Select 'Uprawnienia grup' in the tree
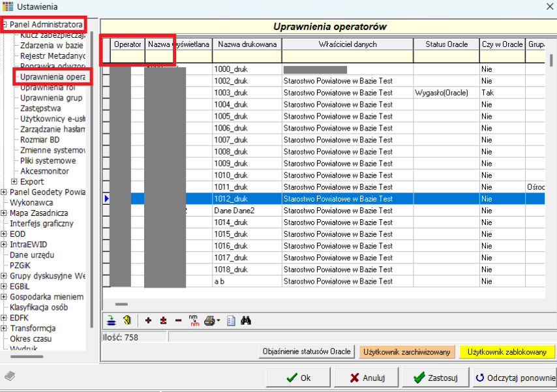The width and height of the screenshot is (557, 392). point(51,98)
